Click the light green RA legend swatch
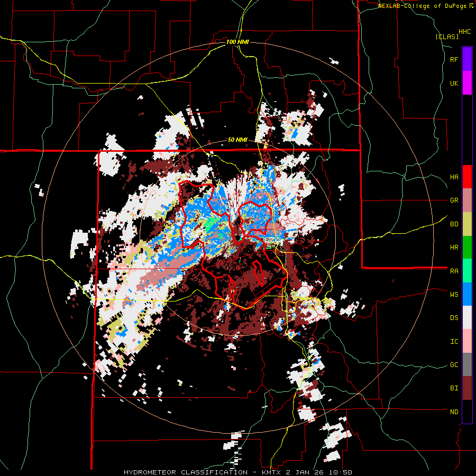The image size is (476, 476). (467, 271)
